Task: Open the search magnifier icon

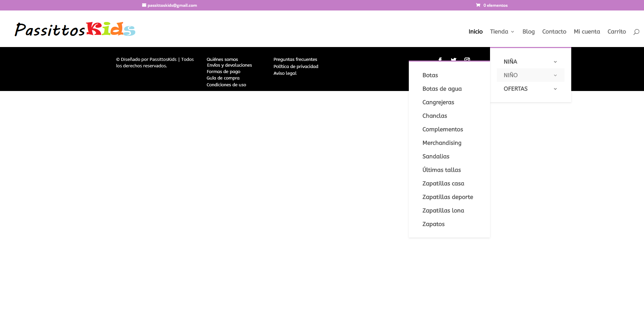Action: coord(636,32)
